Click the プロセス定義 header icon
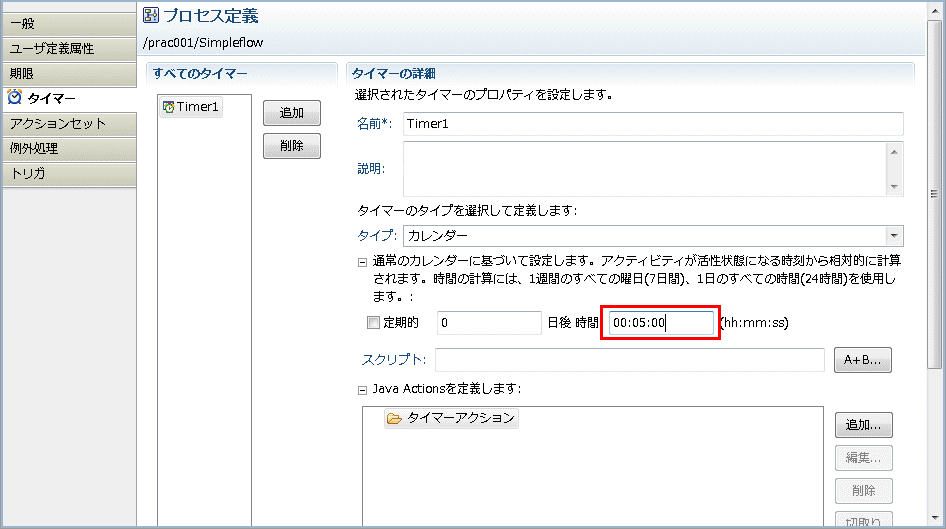This screenshot has height=529, width=946. pos(151,15)
